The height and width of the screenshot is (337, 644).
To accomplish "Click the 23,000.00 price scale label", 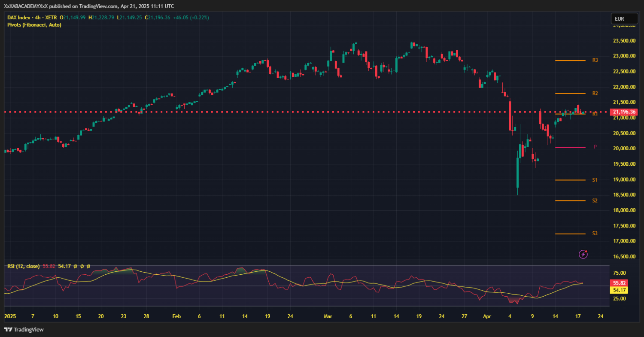I will pyautogui.click(x=624, y=56).
